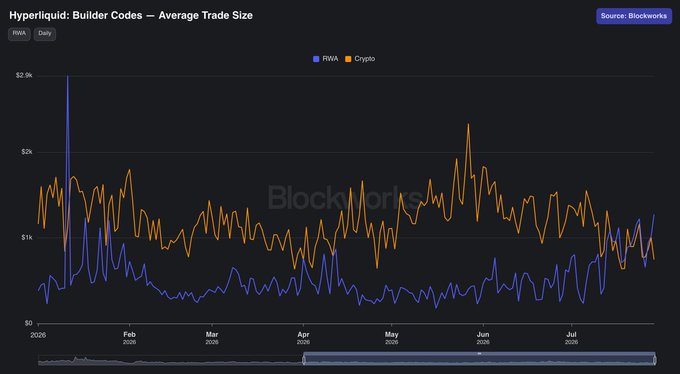The image size is (680, 374).
Task: Click the chart title text
Action: coord(131,16)
